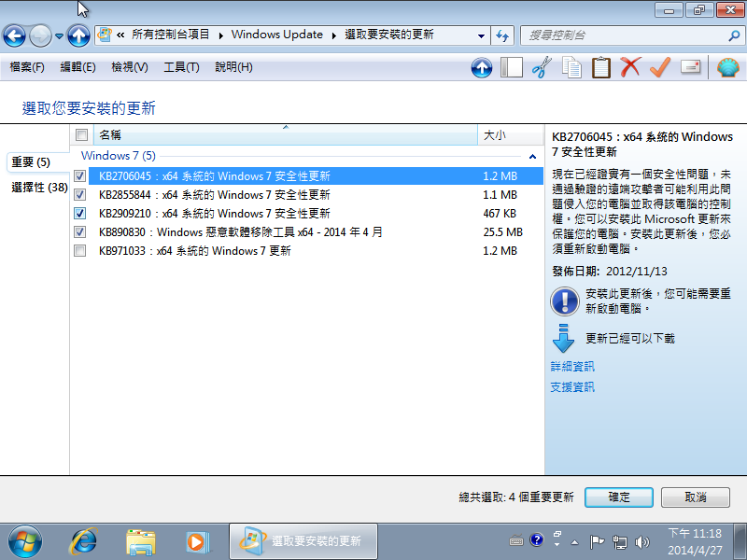Click the keyboard input method tray icon
The height and width of the screenshot is (560, 747).
(516, 541)
